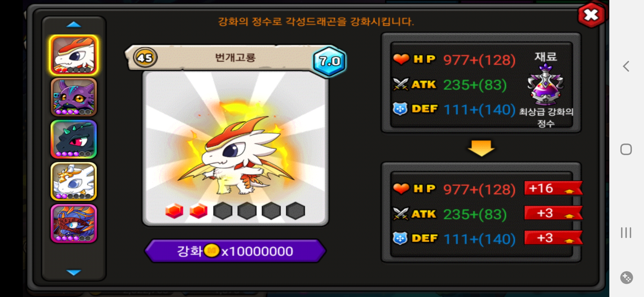Select the purple horned dragon portrait

click(73, 97)
